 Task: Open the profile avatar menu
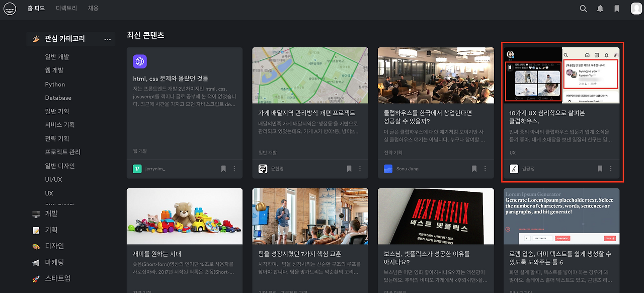pos(636,9)
